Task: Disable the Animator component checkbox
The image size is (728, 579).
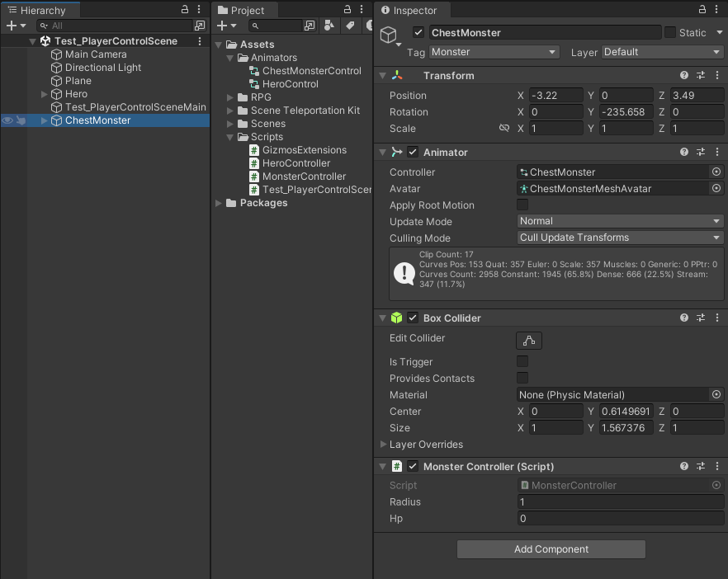Action: click(413, 152)
